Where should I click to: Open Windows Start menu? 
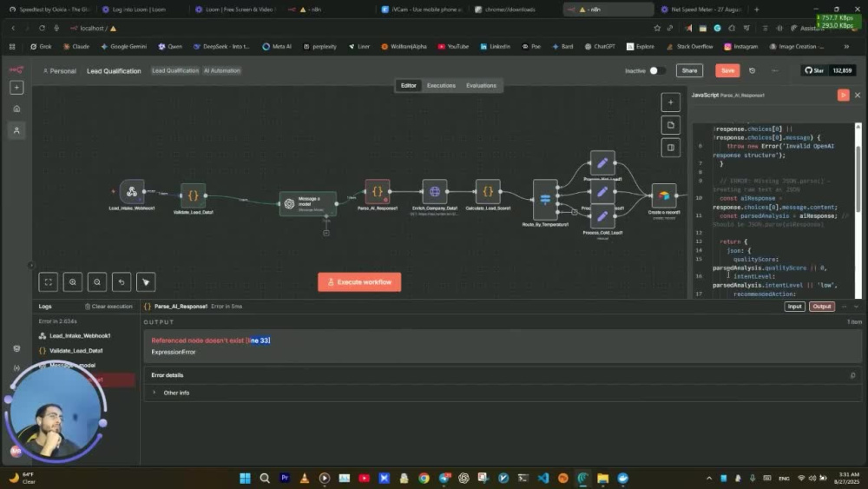click(245, 478)
